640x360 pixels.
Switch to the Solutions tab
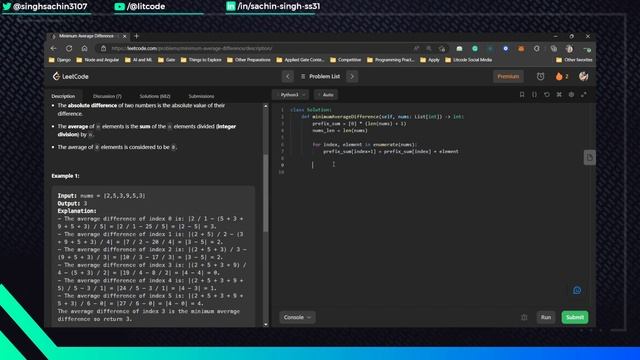pos(155,96)
